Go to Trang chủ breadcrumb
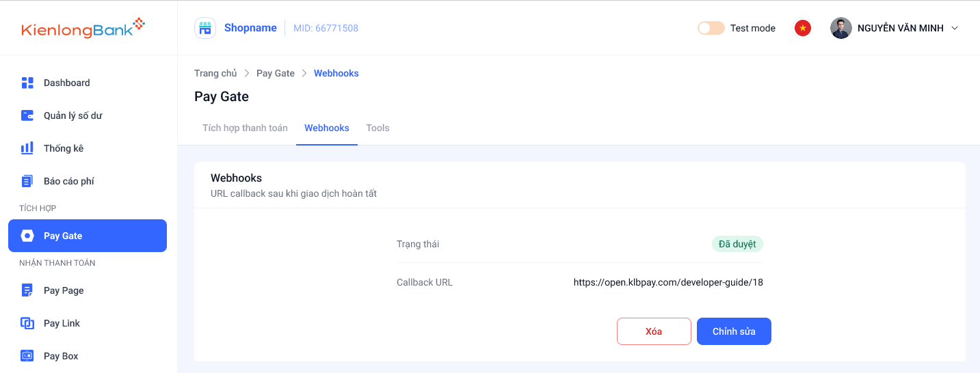The height and width of the screenshot is (373, 980). tap(215, 73)
